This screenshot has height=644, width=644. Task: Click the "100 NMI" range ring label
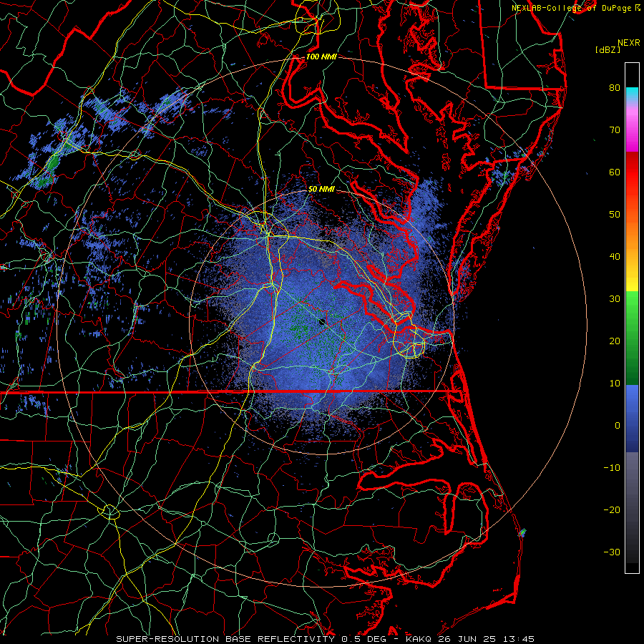[x=321, y=57]
